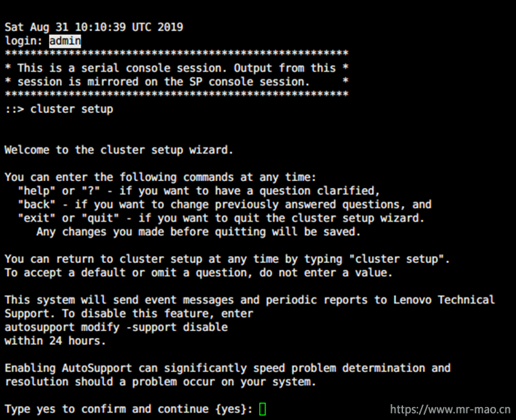Click the quoted "back" command word

coord(37,204)
